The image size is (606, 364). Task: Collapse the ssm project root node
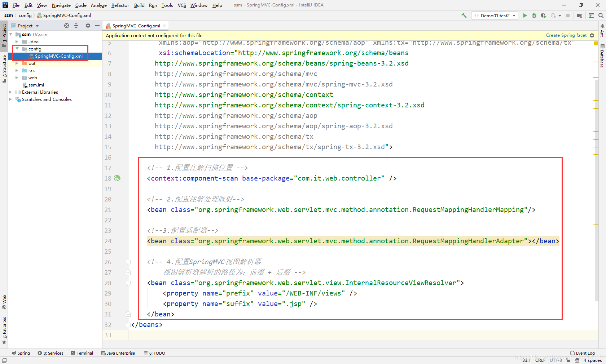(11, 35)
